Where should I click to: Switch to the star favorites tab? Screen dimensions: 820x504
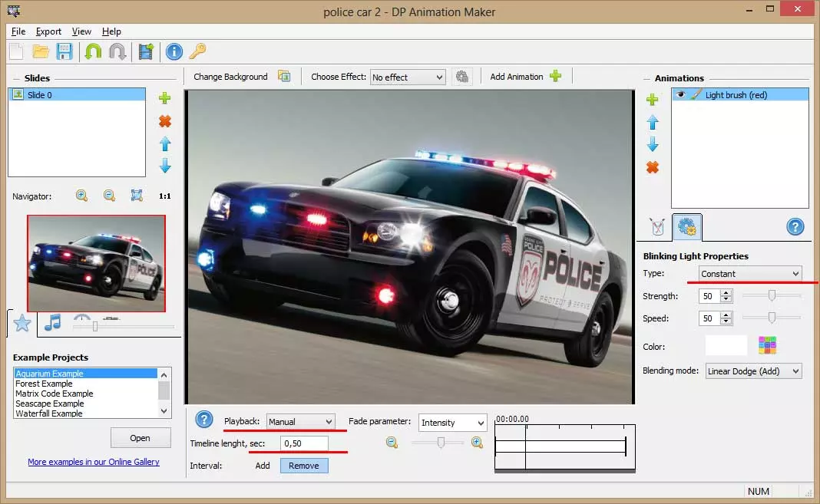pos(22,323)
